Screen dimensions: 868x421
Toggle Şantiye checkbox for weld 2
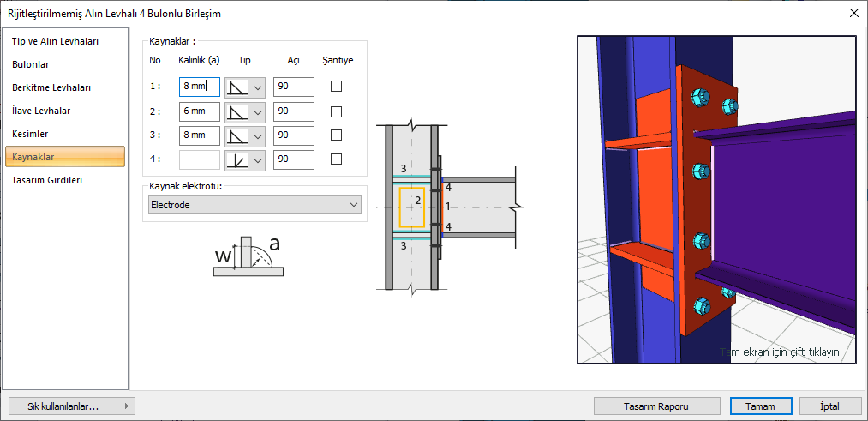337,111
